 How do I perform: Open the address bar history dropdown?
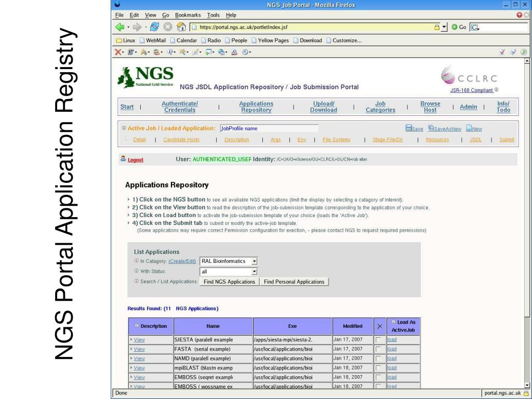click(x=444, y=27)
